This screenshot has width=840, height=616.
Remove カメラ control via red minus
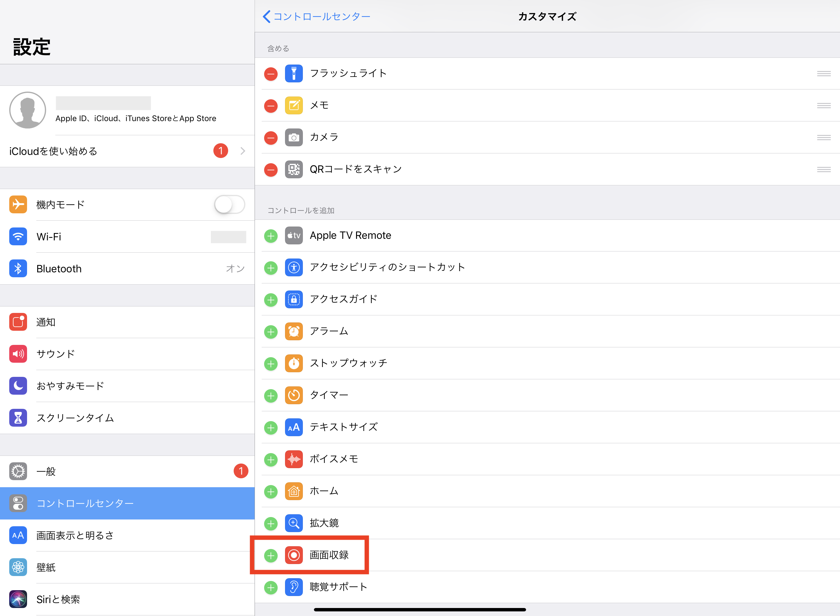(x=271, y=138)
